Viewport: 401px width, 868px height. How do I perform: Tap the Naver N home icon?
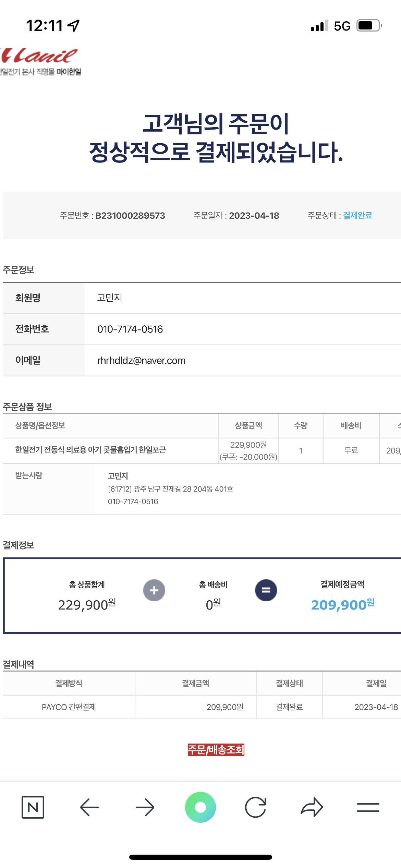coord(33,807)
